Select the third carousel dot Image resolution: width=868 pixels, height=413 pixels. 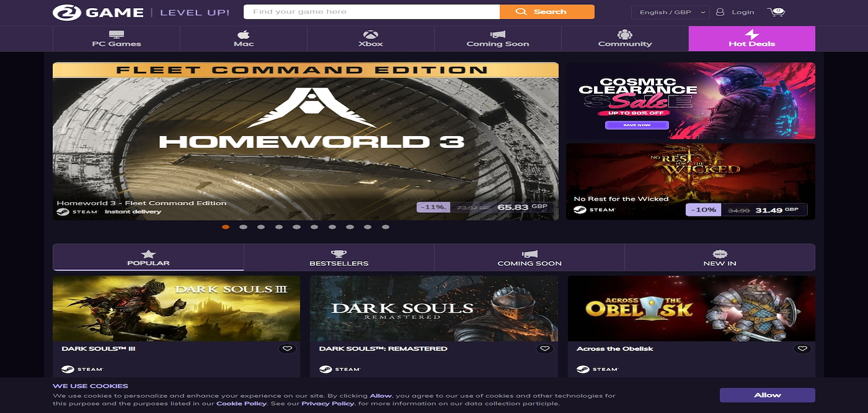(x=261, y=227)
